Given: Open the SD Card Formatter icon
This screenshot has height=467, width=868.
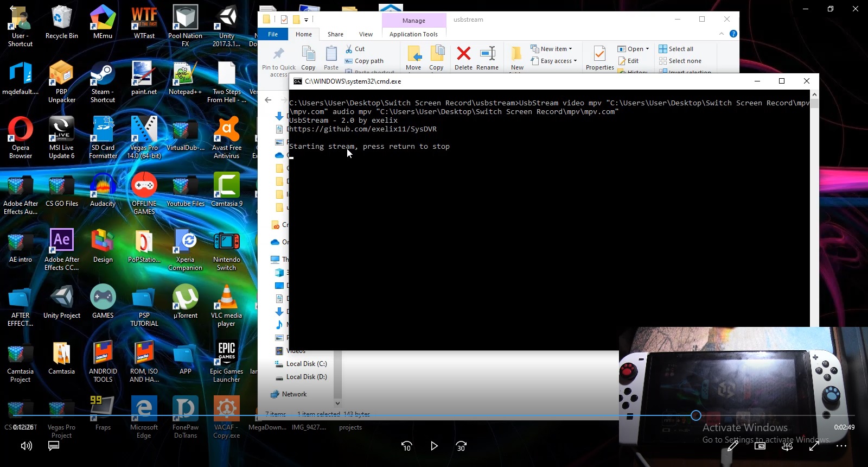Looking at the screenshot, I should tap(103, 138).
